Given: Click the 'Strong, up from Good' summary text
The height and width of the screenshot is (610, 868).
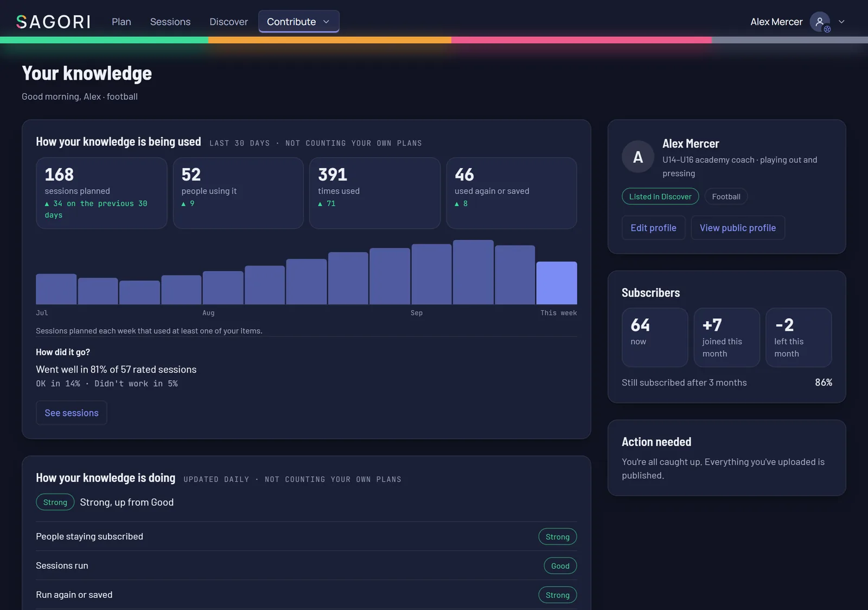Looking at the screenshot, I should (x=127, y=502).
